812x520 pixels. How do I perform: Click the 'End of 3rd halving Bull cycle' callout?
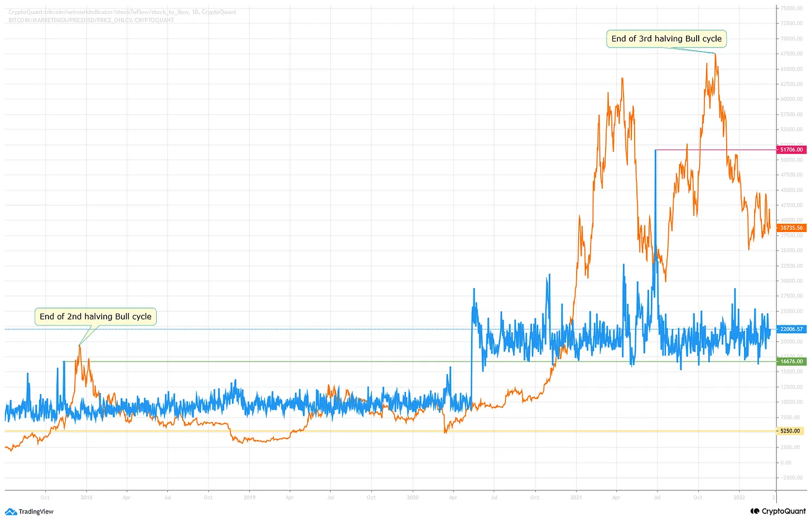click(x=666, y=38)
